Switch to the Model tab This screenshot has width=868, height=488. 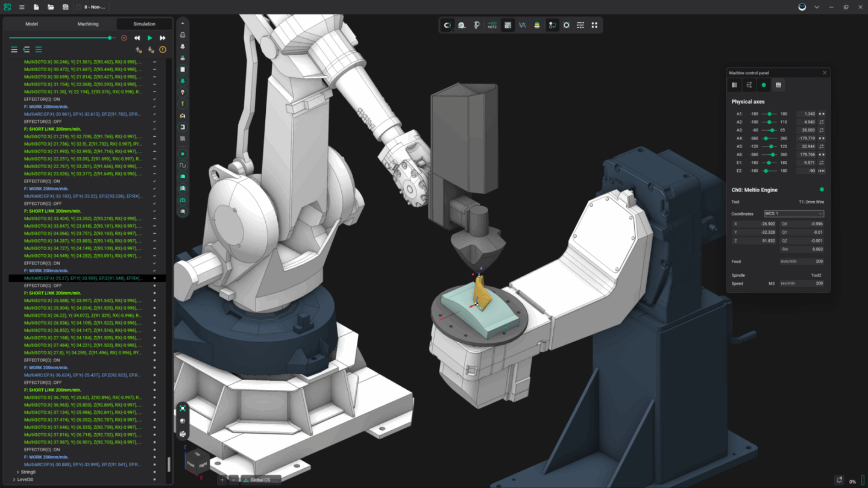pyautogui.click(x=31, y=23)
